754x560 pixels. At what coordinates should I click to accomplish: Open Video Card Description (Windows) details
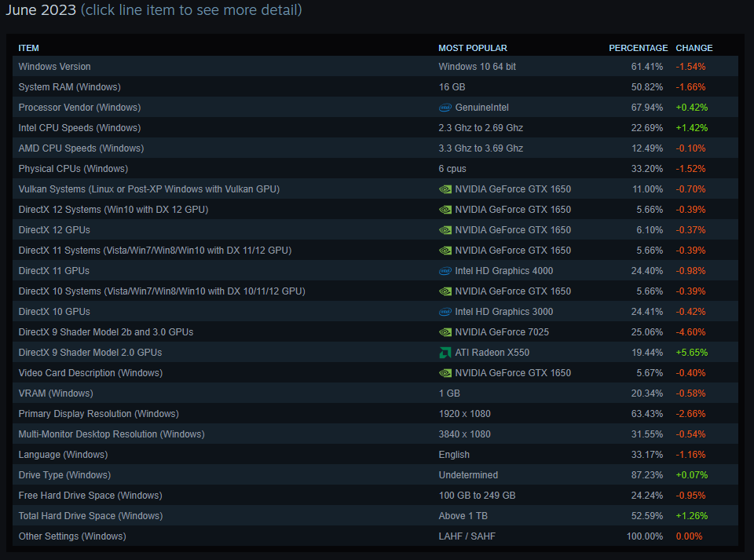(x=375, y=373)
